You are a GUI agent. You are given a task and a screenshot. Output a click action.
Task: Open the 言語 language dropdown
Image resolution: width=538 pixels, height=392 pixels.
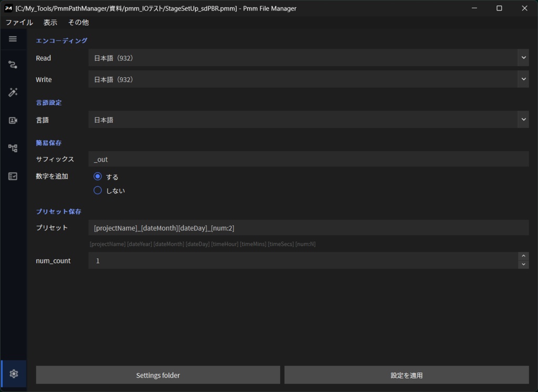click(523, 119)
